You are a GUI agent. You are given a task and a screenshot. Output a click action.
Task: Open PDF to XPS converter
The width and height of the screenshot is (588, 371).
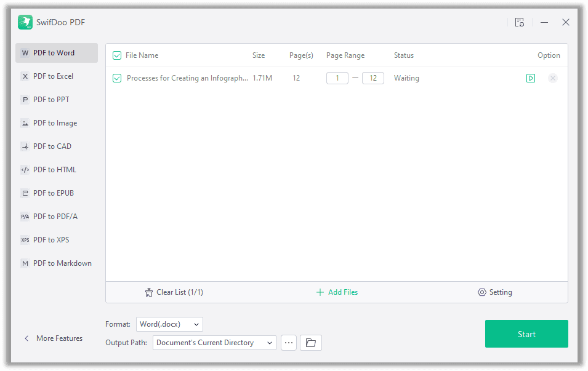point(57,240)
